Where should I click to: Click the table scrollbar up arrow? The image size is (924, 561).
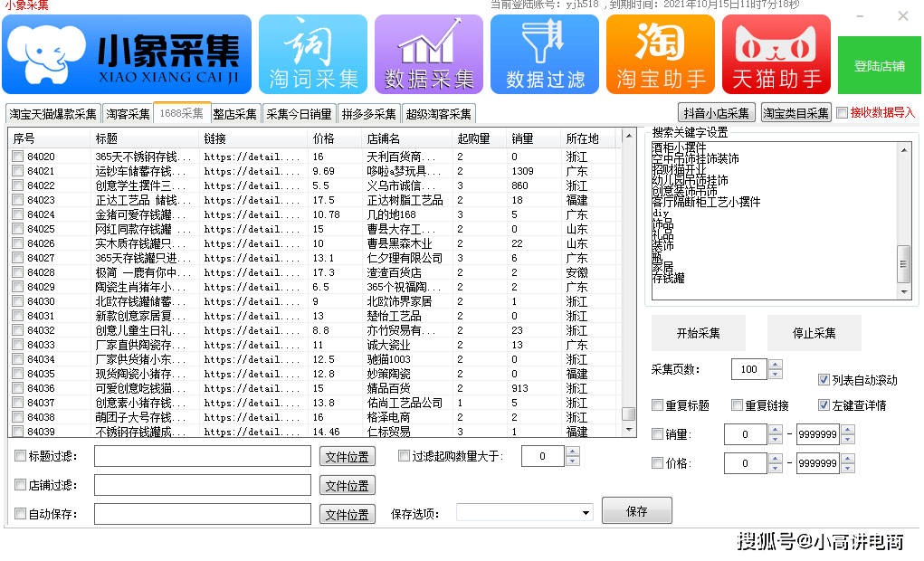point(629,136)
